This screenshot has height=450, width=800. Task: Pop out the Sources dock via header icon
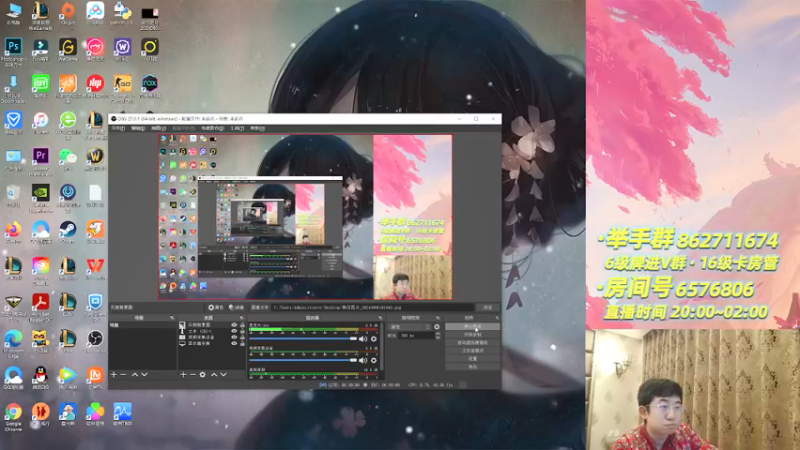point(241,318)
